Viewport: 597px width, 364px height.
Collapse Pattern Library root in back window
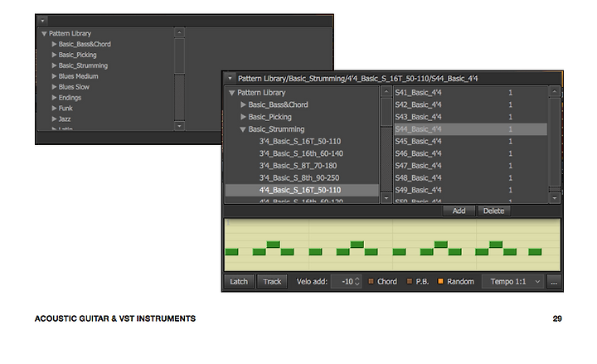(44, 33)
